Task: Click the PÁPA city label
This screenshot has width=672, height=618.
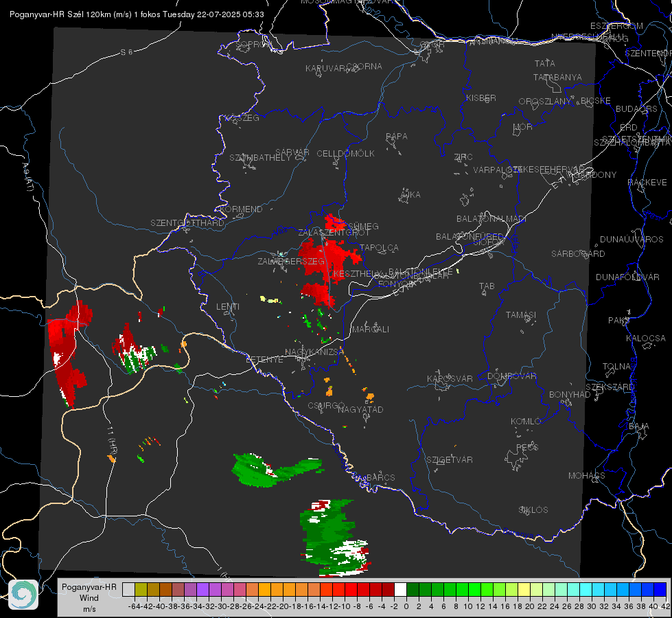Action: point(397,137)
